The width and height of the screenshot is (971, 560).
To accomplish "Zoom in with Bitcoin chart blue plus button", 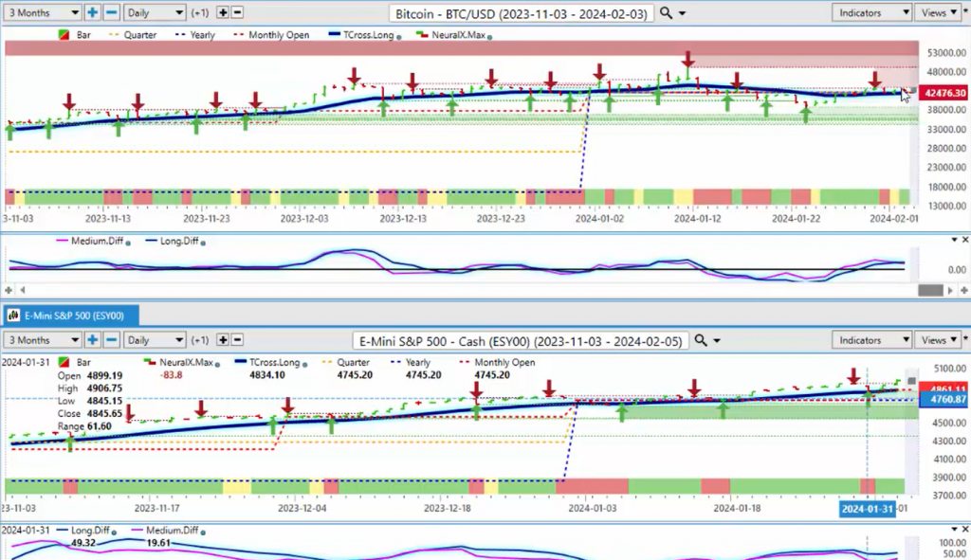I will coord(92,12).
